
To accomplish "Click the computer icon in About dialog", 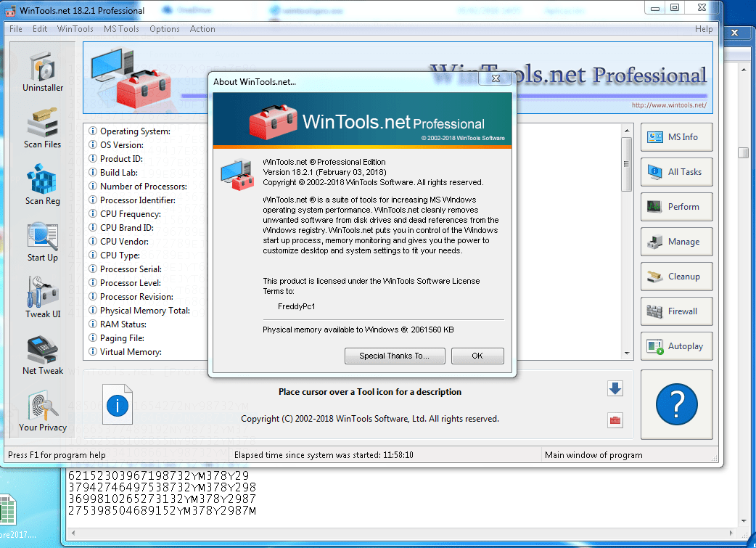I will [237, 175].
